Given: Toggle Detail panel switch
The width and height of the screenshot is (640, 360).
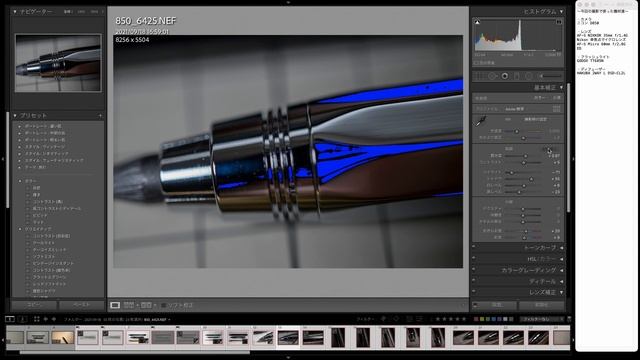Looking at the screenshot, I should click(474, 280).
